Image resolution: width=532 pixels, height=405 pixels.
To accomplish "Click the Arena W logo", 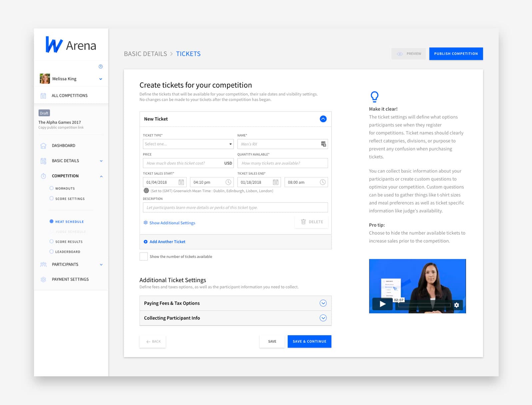I will pyautogui.click(x=54, y=45).
